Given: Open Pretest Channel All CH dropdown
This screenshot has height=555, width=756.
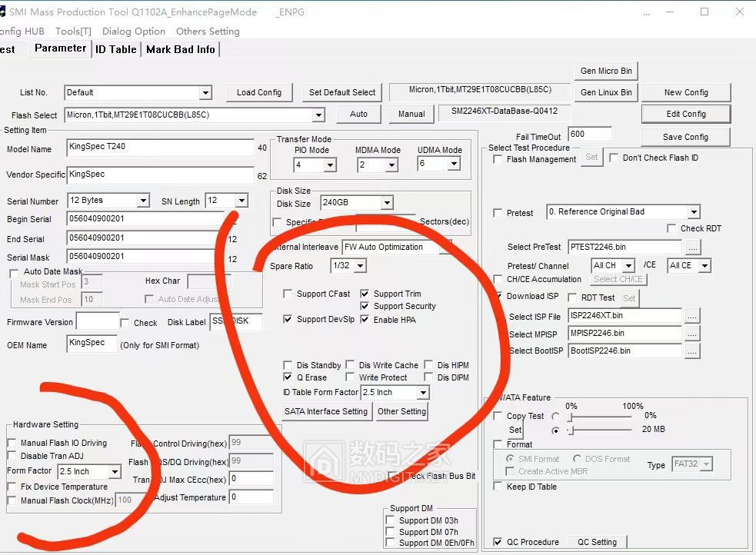Looking at the screenshot, I should point(628,266).
